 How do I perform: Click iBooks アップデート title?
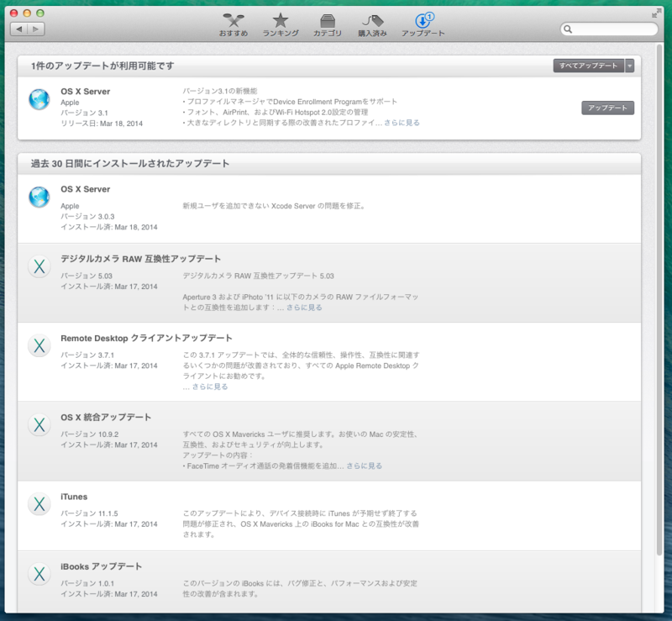pos(101,566)
